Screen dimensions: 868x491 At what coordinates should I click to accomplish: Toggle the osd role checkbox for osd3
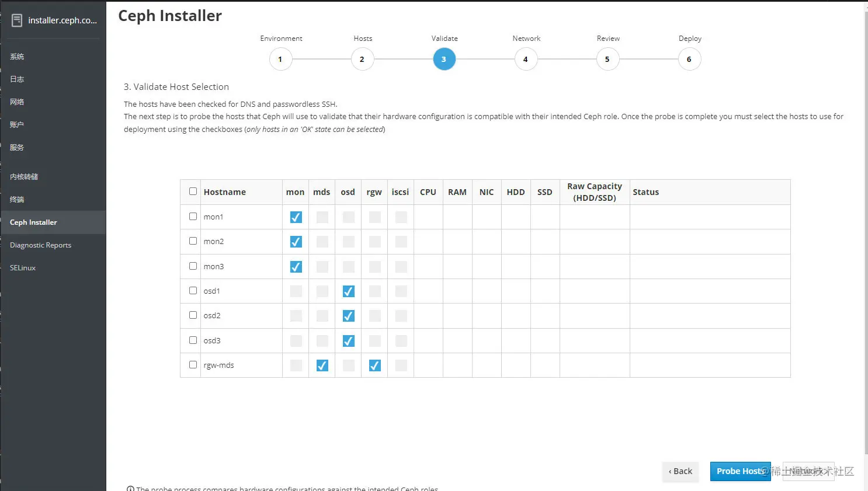click(349, 341)
